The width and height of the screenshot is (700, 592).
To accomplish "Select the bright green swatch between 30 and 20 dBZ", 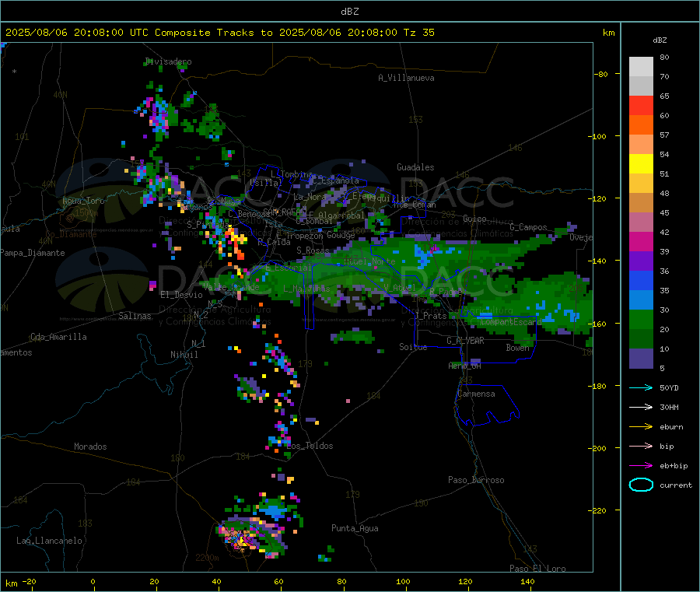I will (x=641, y=319).
